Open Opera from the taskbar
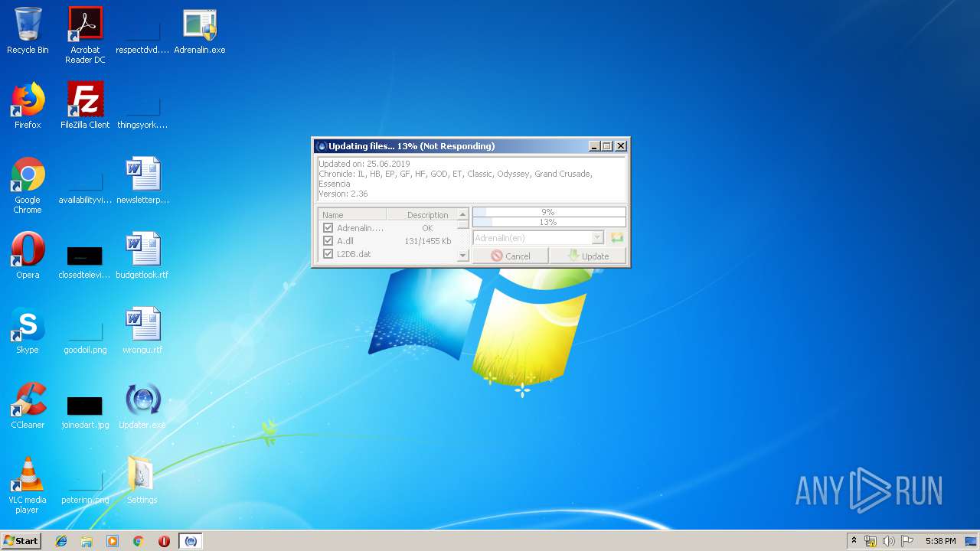The image size is (980, 551). [164, 541]
